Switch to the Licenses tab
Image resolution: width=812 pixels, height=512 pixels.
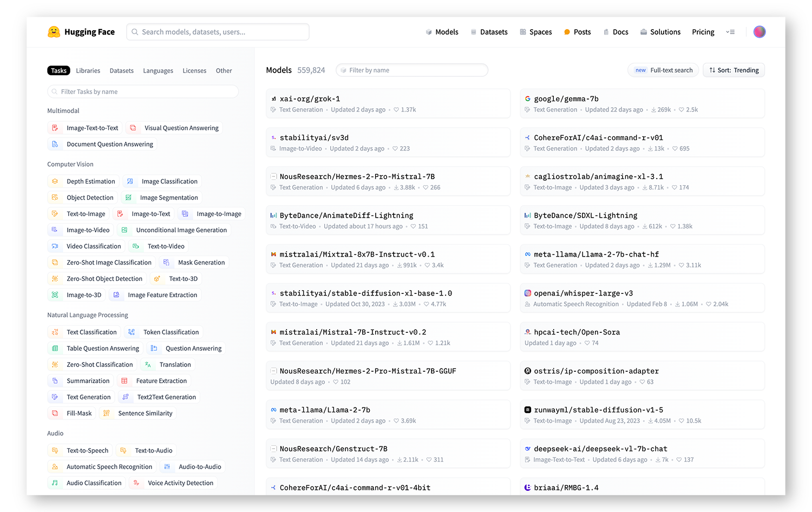tap(194, 71)
